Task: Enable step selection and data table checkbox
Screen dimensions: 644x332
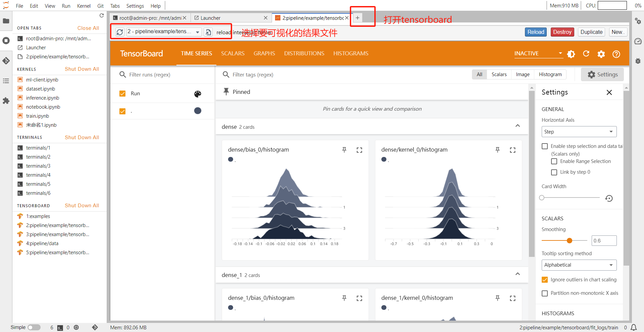Action: 545,146
